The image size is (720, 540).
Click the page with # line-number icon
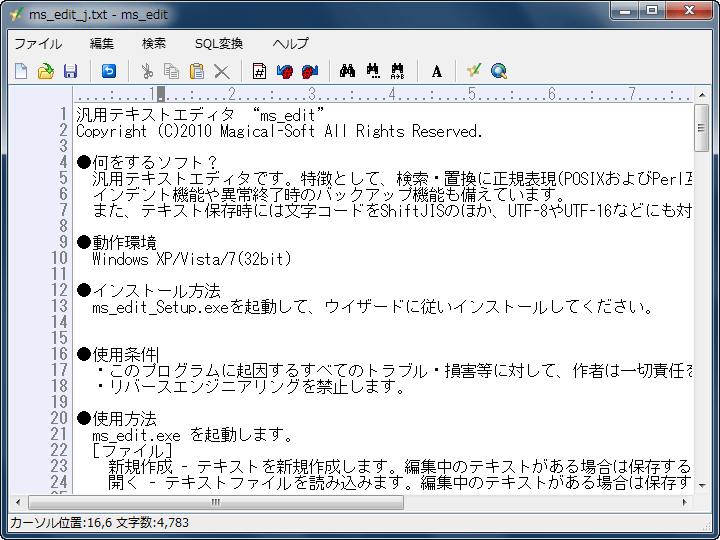point(259,71)
